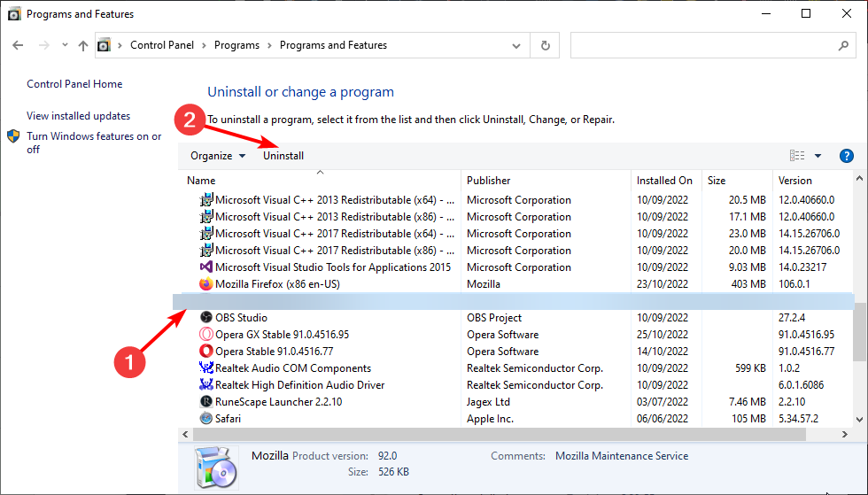Open Turn Windows features on or off
Screen dimensions: 868x495
(x=94, y=143)
